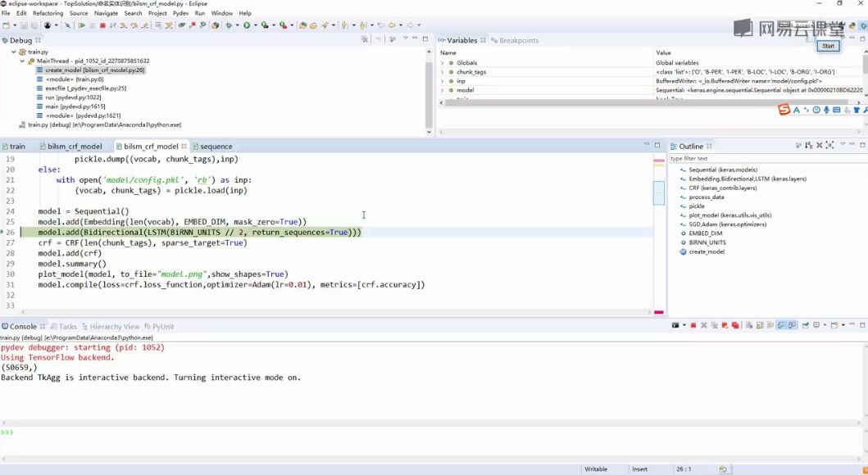This screenshot has width=868, height=475.
Task: Click the Back navigation arrow in toolbar
Action: (x=392, y=25)
